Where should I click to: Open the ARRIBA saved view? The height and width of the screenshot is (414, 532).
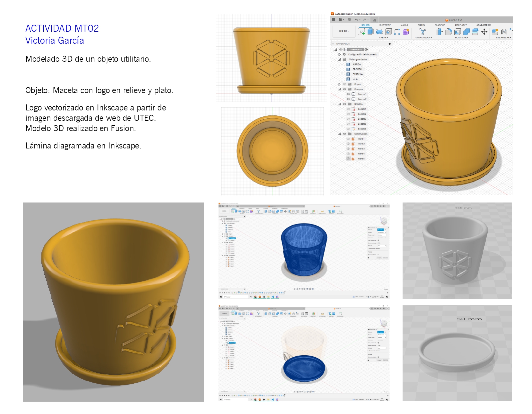pyautogui.click(x=357, y=64)
